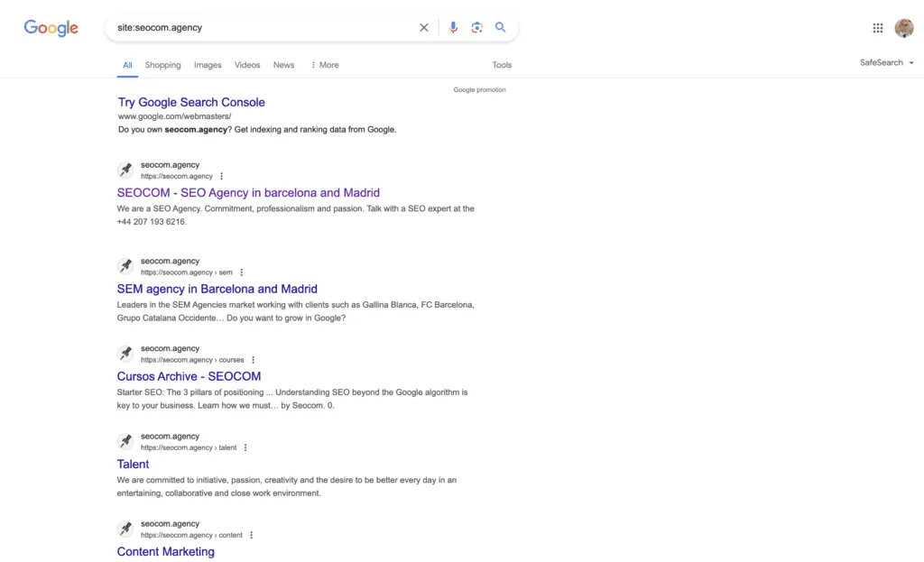Expand the SafeSearch dropdown
The height and width of the screenshot is (562, 924).
887,62
